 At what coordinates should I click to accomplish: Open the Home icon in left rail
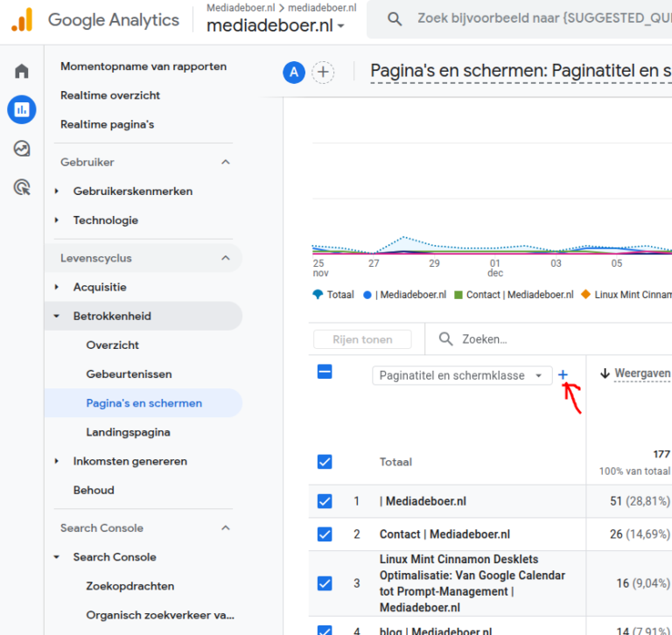coord(22,71)
